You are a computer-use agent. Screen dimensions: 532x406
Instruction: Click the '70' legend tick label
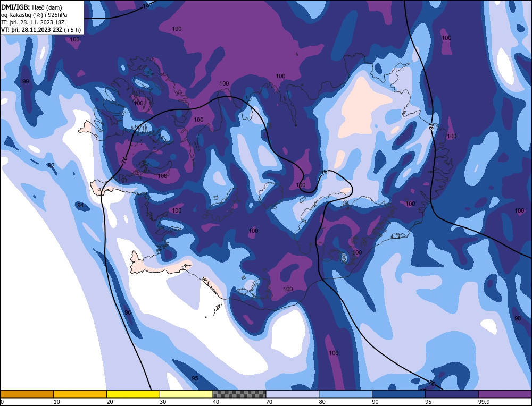pos(270,402)
